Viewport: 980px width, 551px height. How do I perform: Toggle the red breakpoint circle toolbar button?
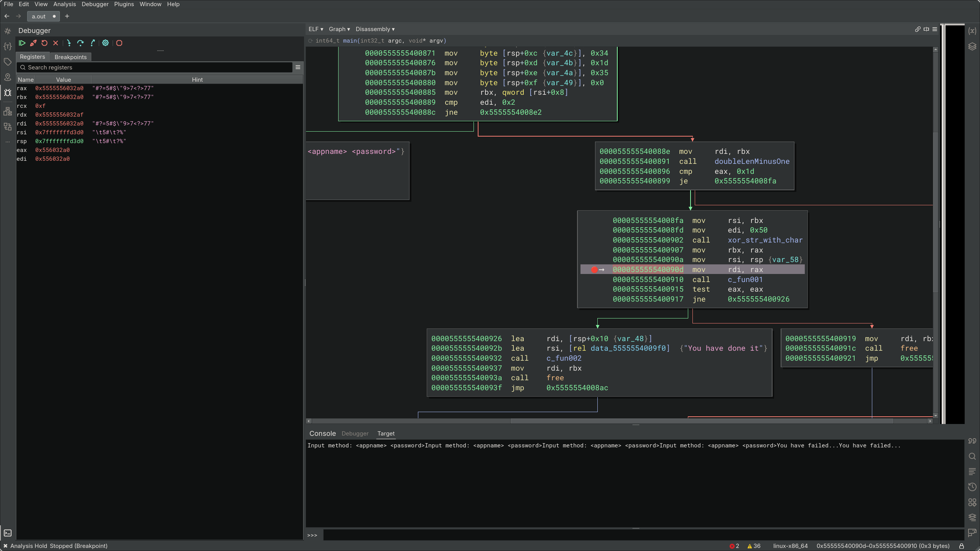coord(119,43)
